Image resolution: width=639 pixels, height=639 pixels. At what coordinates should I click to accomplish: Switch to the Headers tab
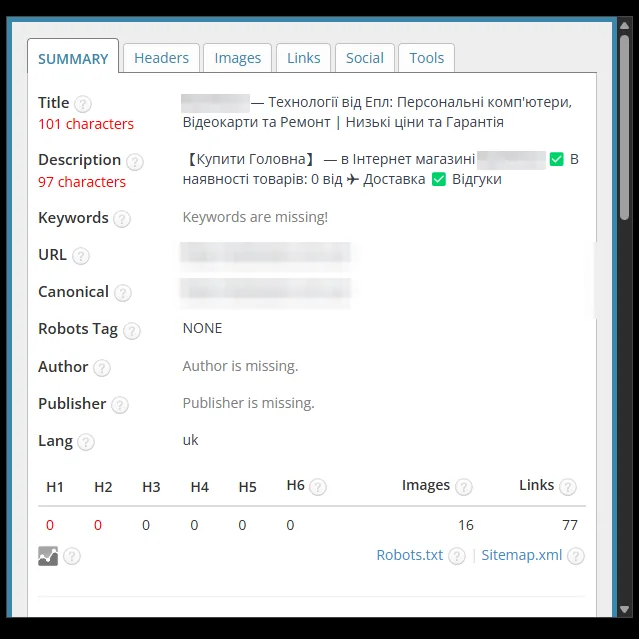click(x=161, y=58)
